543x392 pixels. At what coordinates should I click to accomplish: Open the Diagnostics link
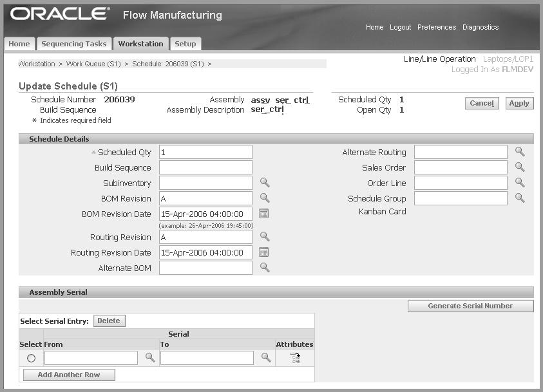coord(481,27)
